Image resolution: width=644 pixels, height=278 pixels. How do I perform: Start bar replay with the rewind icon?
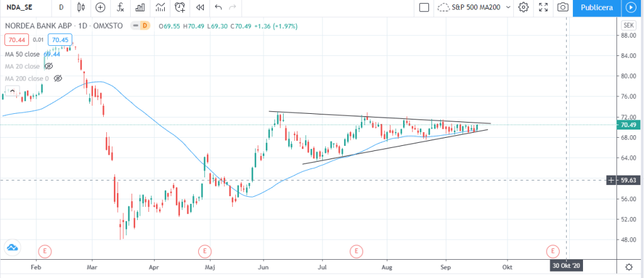click(x=200, y=8)
